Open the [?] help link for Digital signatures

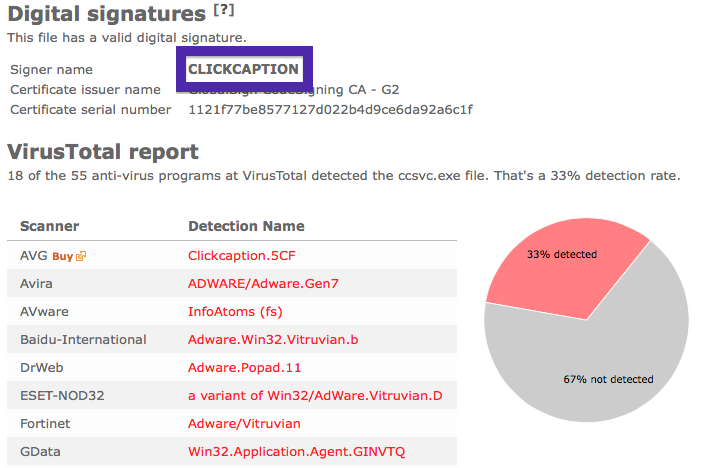point(224,10)
